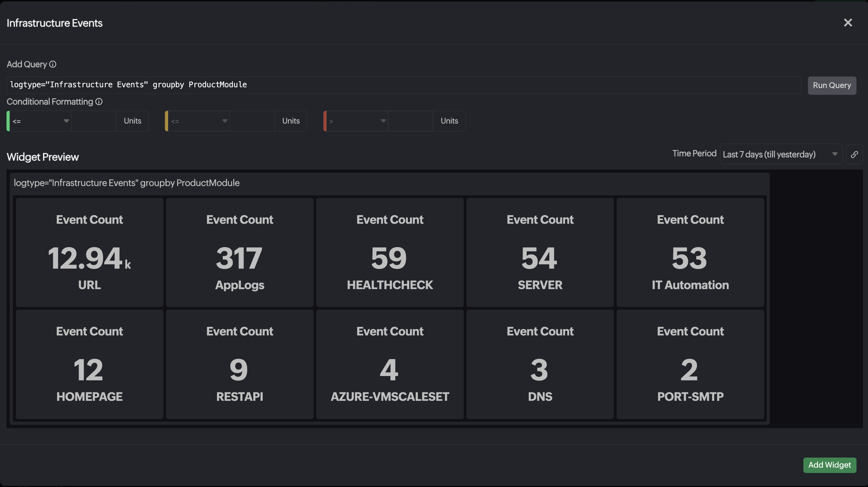Open the green condition operator dropdown
868x487 pixels.
[40, 121]
